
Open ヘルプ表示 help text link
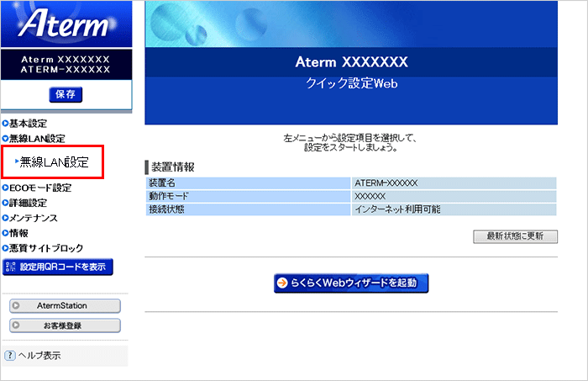39,356
